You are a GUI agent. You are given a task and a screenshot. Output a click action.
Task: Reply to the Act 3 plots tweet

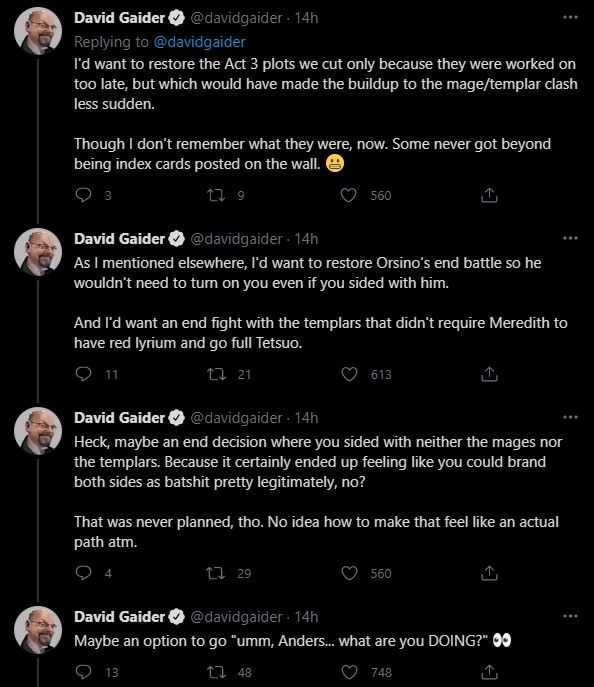click(x=83, y=195)
